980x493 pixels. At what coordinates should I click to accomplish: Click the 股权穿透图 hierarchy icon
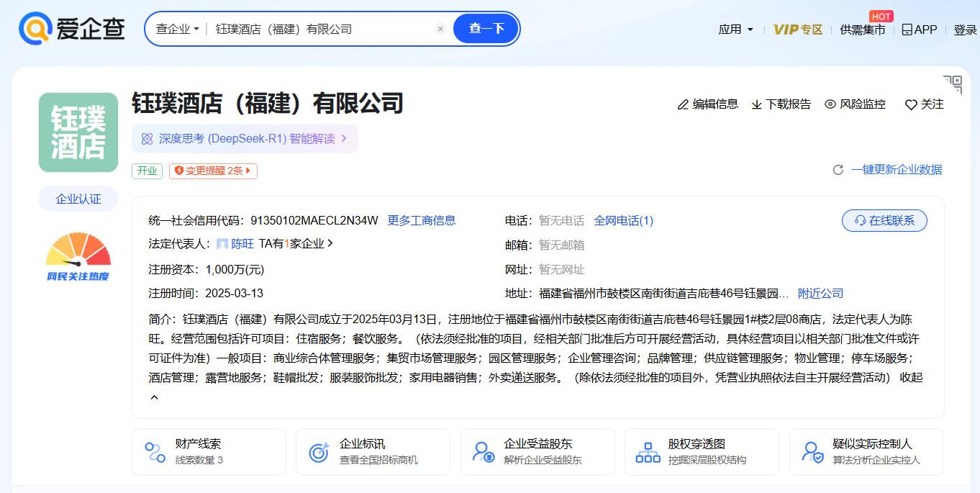648,452
